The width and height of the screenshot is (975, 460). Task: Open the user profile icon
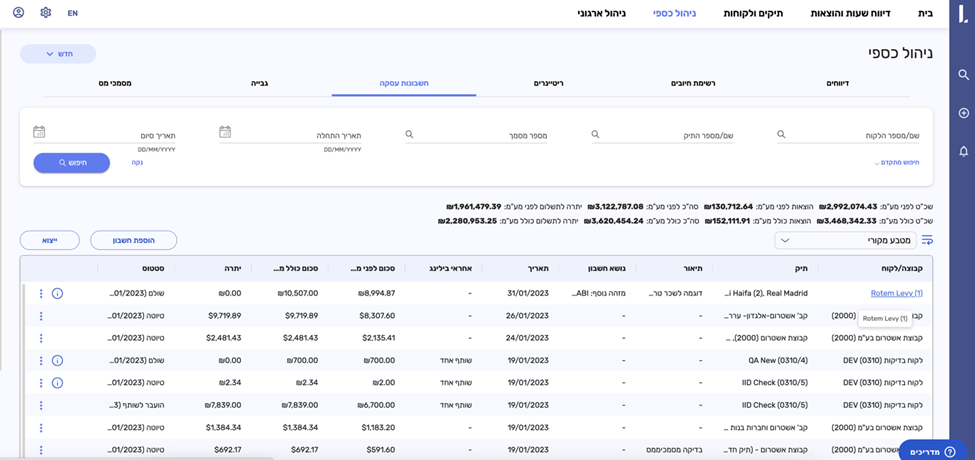(x=19, y=13)
